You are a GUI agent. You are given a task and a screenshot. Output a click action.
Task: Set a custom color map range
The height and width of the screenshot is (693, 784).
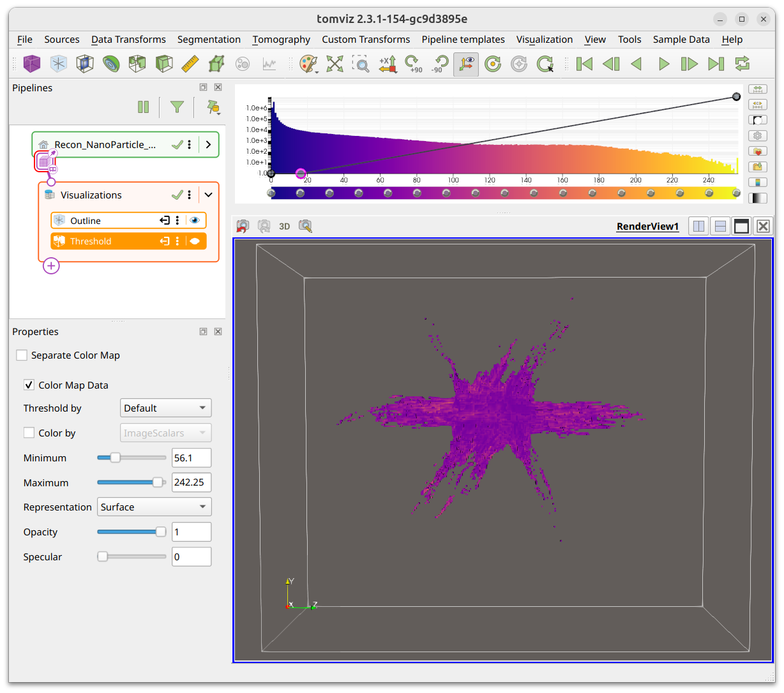pyautogui.click(x=758, y=105)
